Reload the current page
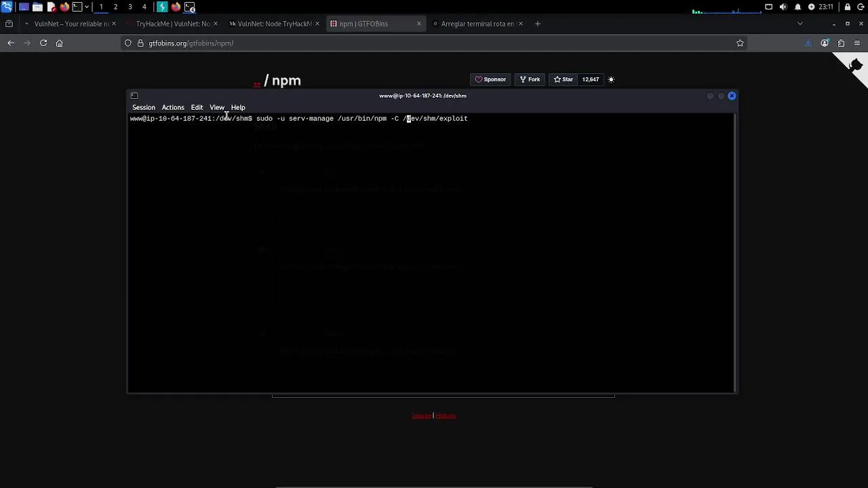Viewport: 868px width, 488px height. (43, 43)
